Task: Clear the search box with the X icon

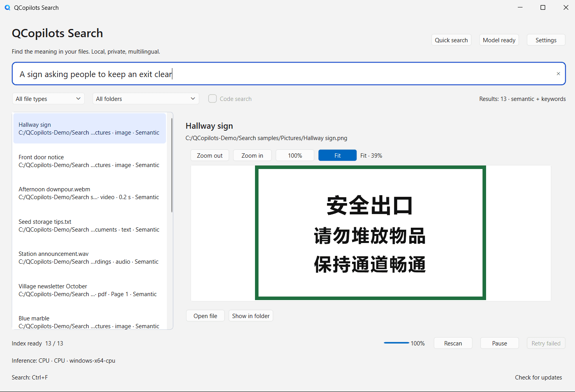Action: click(x=558, y=74)
